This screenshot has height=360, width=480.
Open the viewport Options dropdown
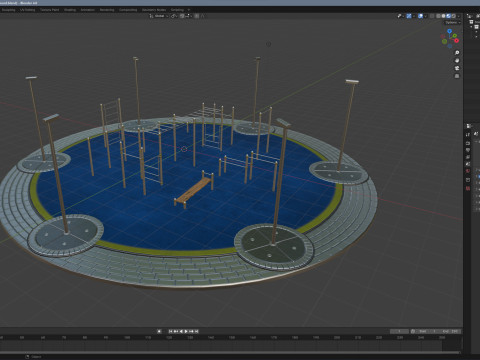point(452,23)
